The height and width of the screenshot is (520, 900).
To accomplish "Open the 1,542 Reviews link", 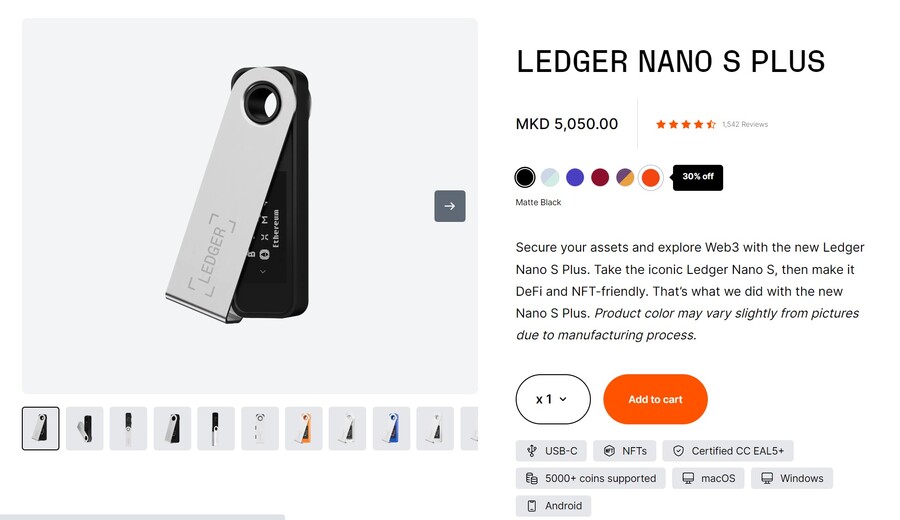I will (745, 124).
